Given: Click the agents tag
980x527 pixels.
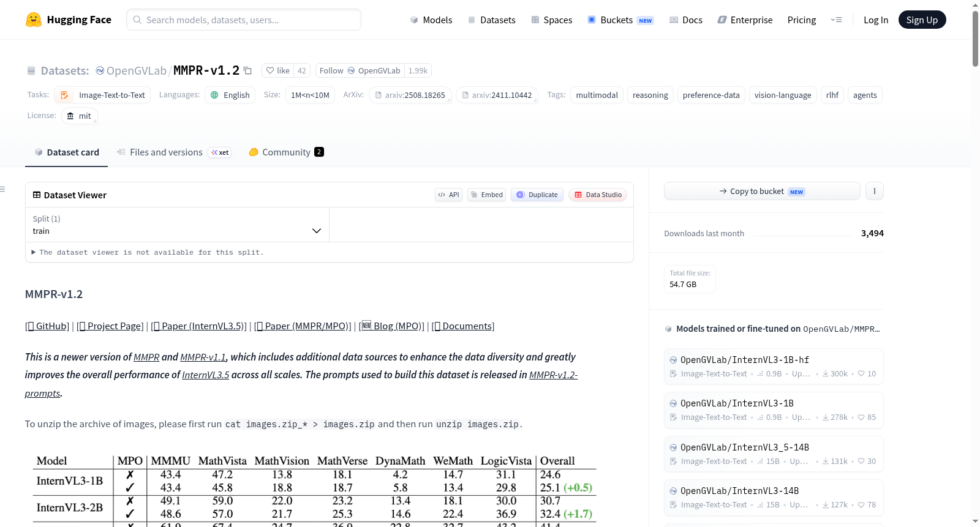Looking at the screenshot, I should point(865,95).
